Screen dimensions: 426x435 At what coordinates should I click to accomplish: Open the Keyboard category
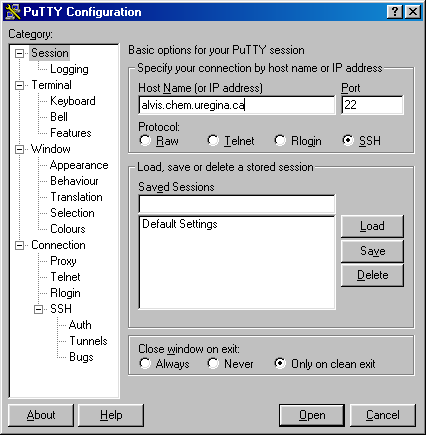pos(73,101)
